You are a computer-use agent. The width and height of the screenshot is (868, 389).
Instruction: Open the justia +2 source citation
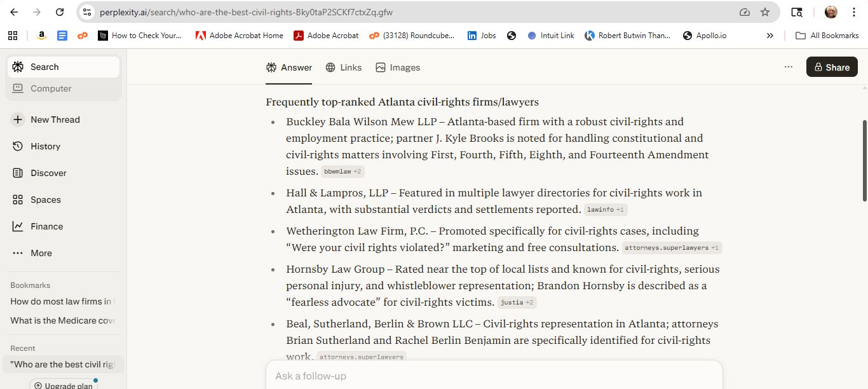[517, 303]
